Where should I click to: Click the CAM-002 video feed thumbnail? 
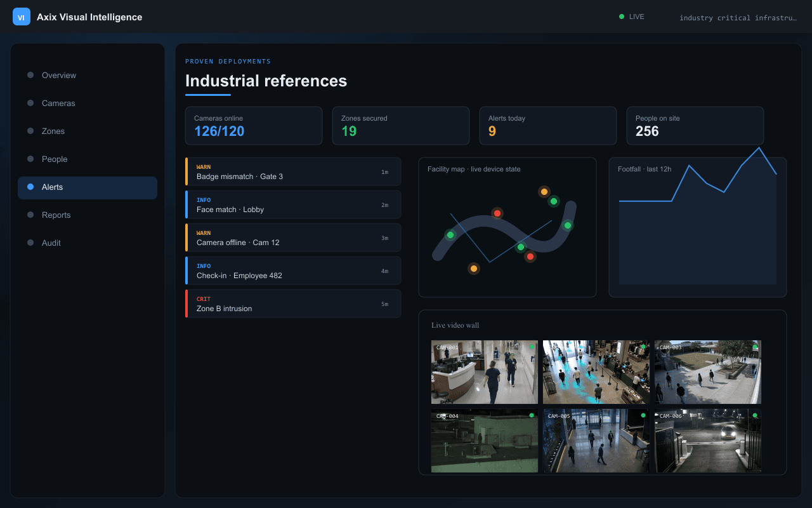(596, 372)
